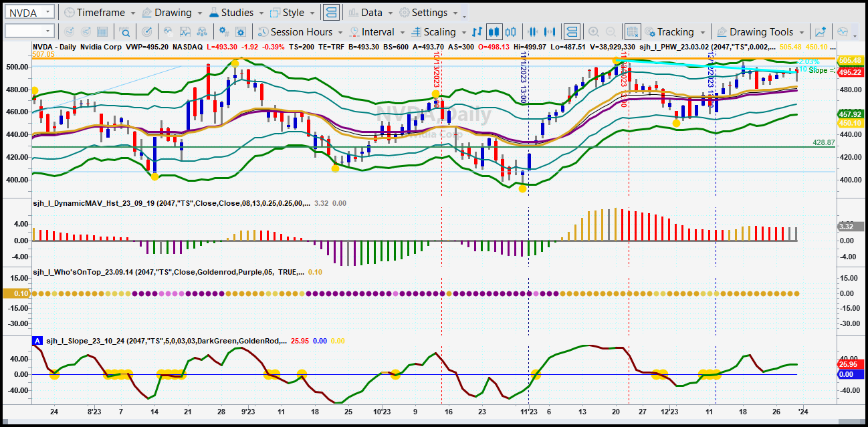Expand the Scaling dropdown arrow
The image size is (868, 427).
coord(463,33)
